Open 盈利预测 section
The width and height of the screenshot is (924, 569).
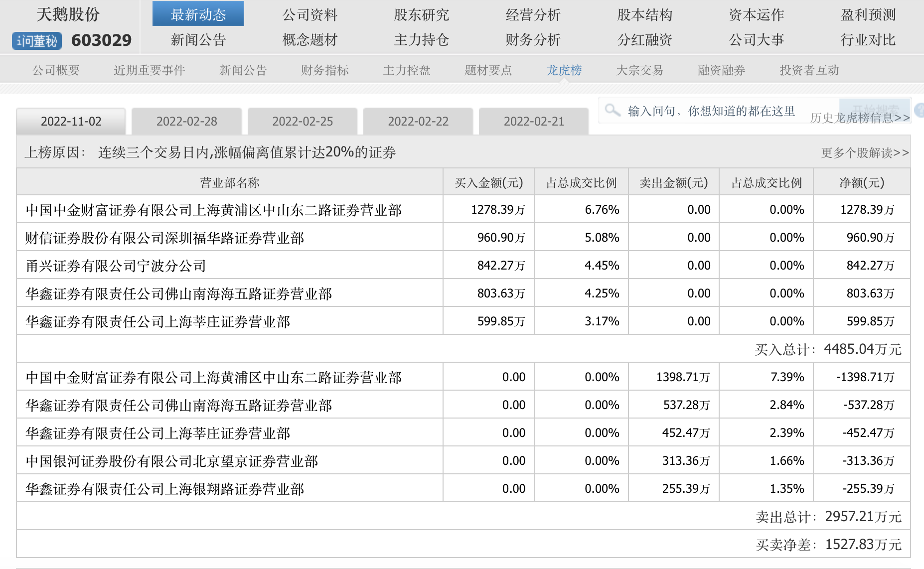(868, 15)
